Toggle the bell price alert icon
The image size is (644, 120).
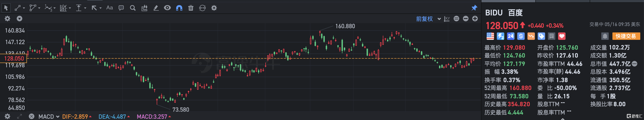coord(605,36)
